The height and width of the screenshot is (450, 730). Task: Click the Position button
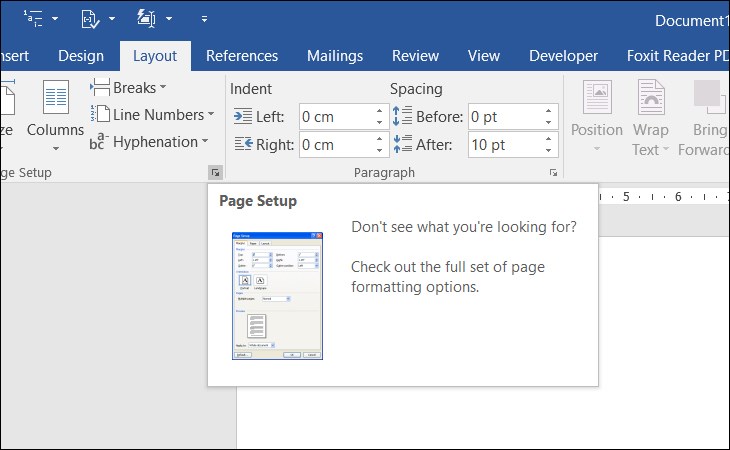point(597,116)
